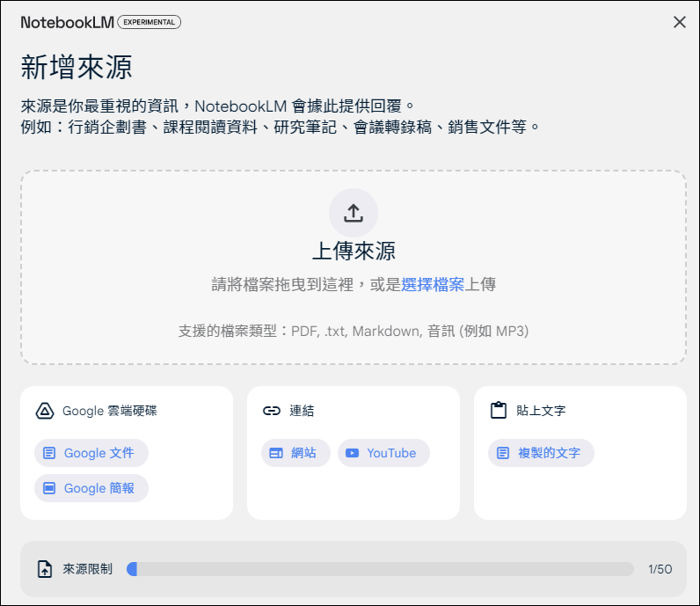
Task: Click the 來源限制 progress bar
Action: [380, 569]
